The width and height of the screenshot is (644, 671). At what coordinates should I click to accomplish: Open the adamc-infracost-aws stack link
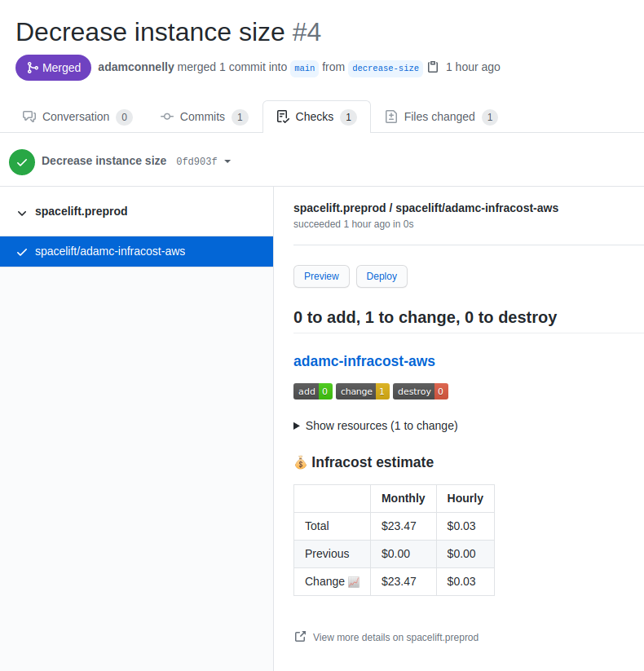tap(364, 361)
